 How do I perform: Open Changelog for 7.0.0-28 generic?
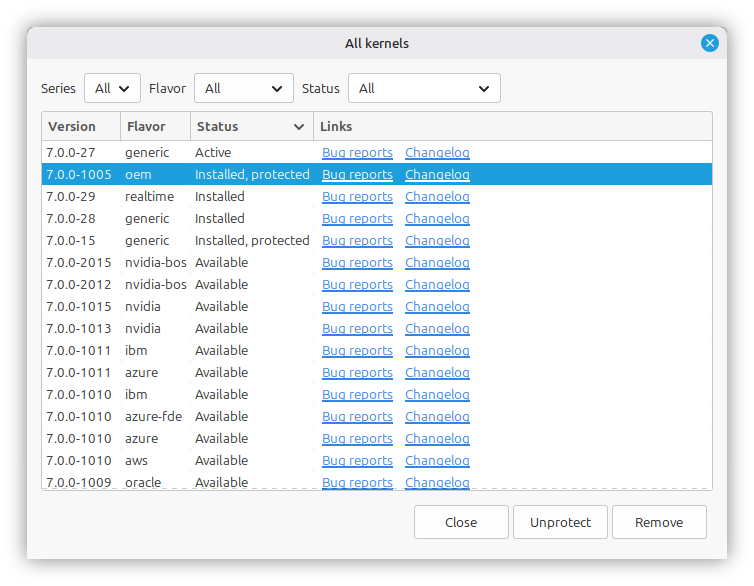tap(437, 219)
